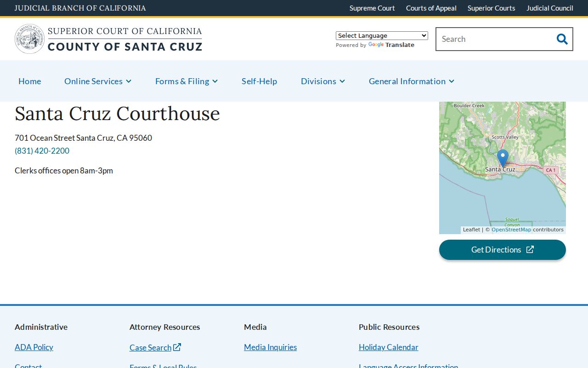
Task: Expand the Forms & Filing menu
Action: (187, 81)
